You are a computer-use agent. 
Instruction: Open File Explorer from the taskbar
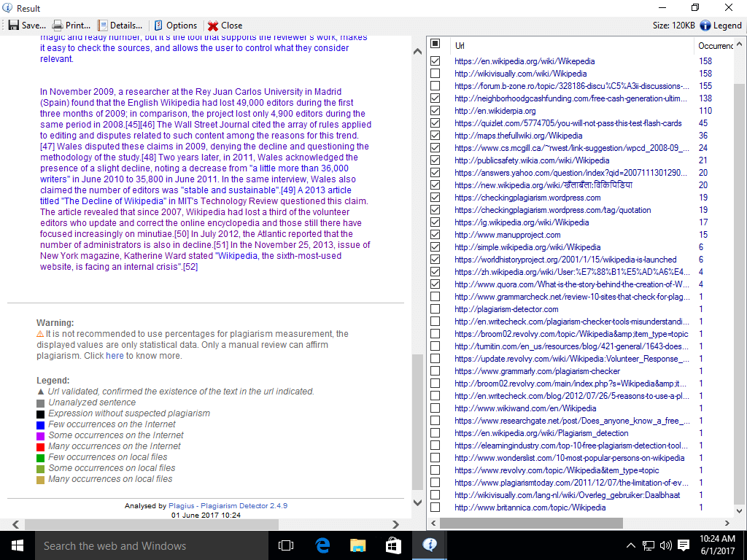tap(358, 545)
